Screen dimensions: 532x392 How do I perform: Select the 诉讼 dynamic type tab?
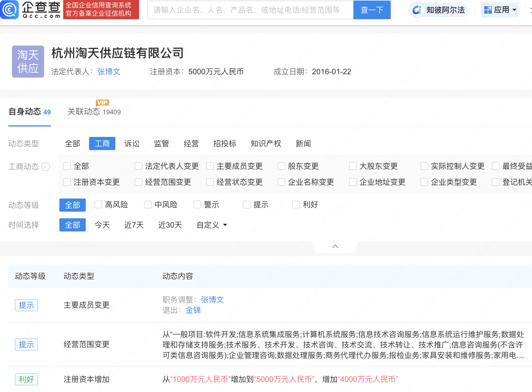(x=132, y=143)
